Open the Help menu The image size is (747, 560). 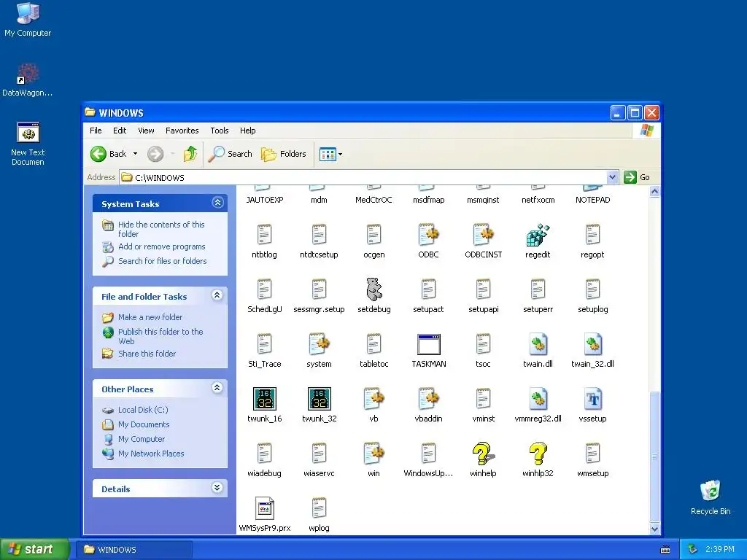coord(248,131)
